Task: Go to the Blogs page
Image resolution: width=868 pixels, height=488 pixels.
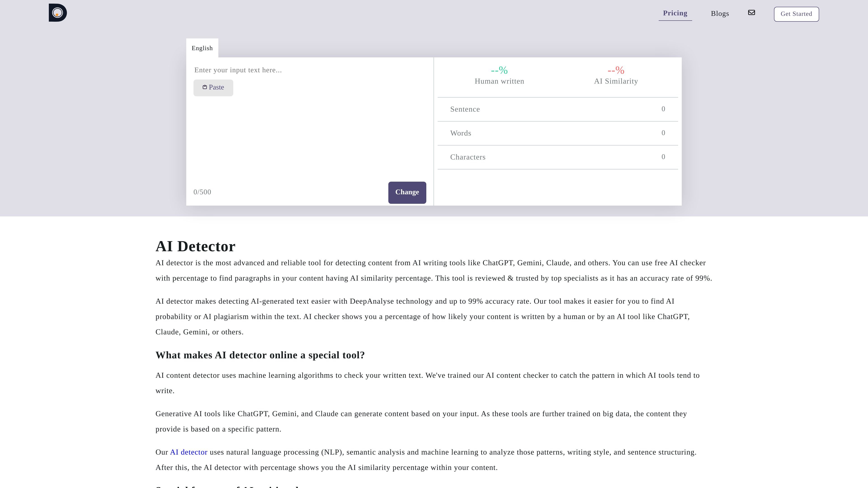Action: point(720,14)
